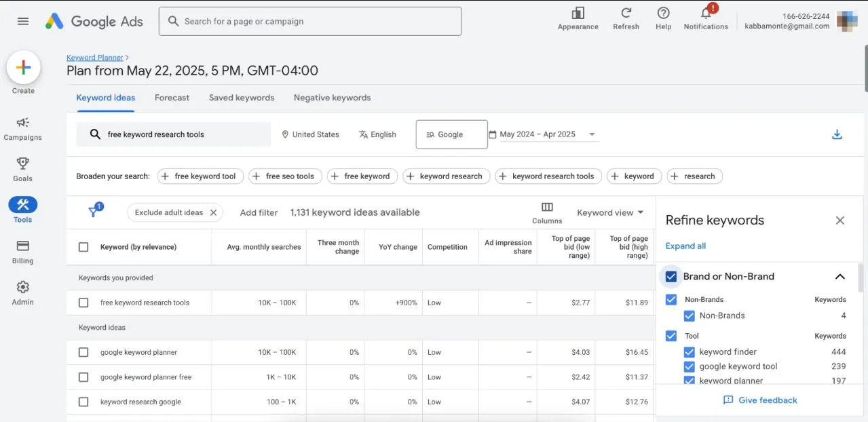The width and height of the screenshot is (868, 422).
Task: Switch to the Forecast tab
Action: (172, 98)
